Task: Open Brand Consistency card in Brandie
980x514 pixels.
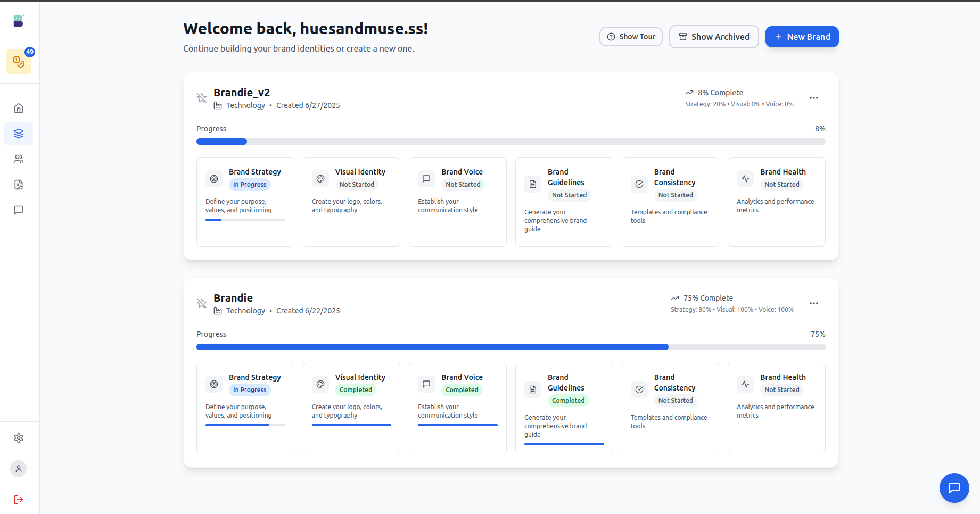Action: [670, 409]
